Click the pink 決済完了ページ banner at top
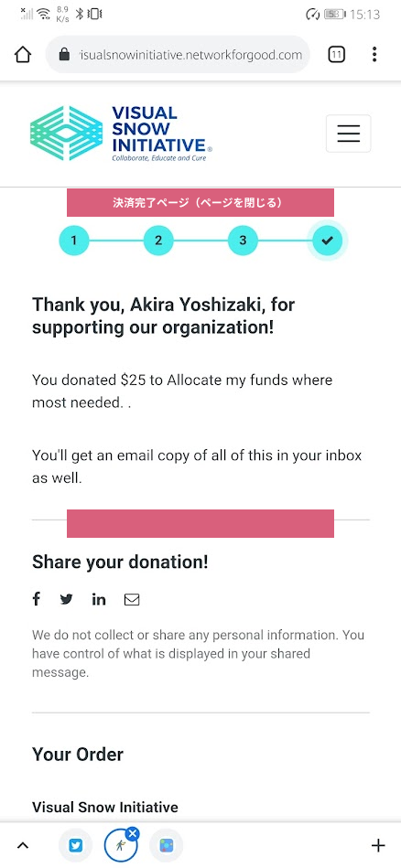The width and height of the screenshot is (401, 868). tap(200, 203)
